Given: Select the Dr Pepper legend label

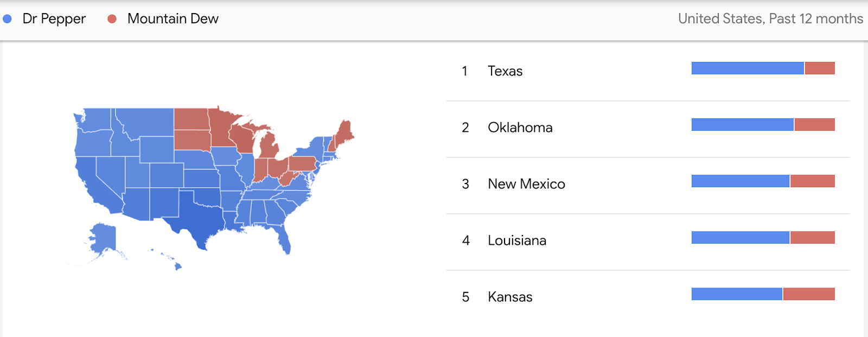Looking at the screenshot, I should pyautogui.click(x=54, y=19).
